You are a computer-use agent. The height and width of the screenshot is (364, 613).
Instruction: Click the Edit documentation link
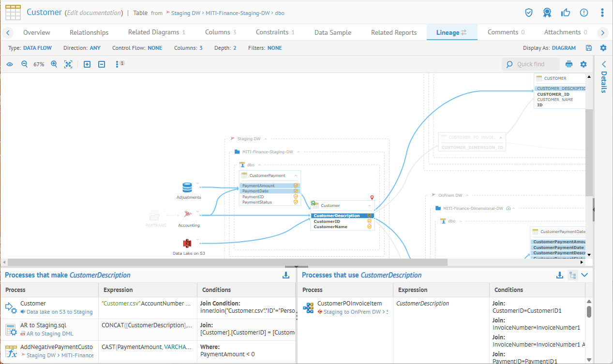tap(93, 13)
